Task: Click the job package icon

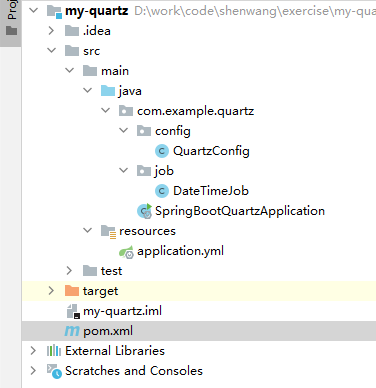Action: click(144, 171)
